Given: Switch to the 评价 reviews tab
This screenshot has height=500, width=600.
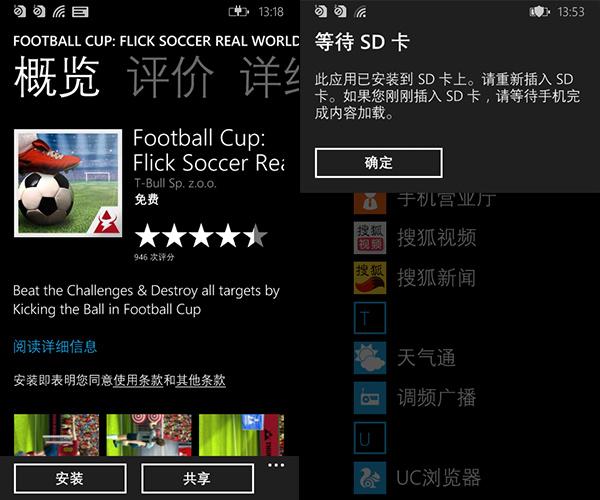Looking at the screenshot, I should pyautogui.click(x=170, y=77).
